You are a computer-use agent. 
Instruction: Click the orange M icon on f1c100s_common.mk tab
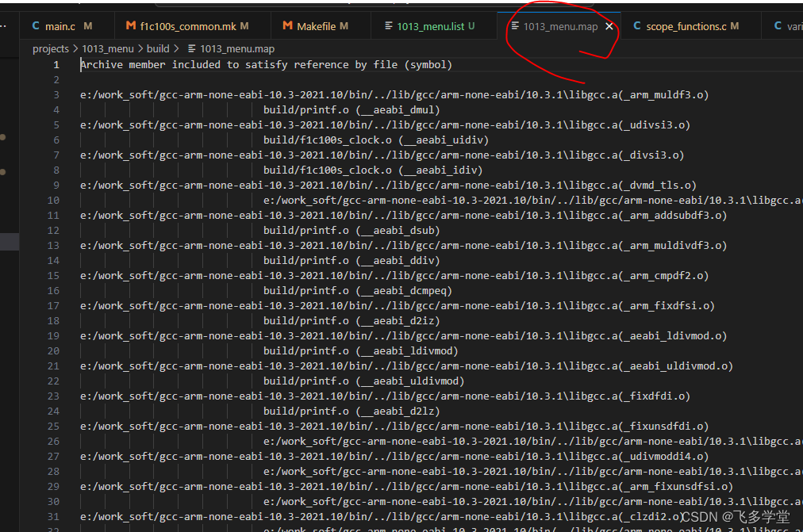(129, 26)
